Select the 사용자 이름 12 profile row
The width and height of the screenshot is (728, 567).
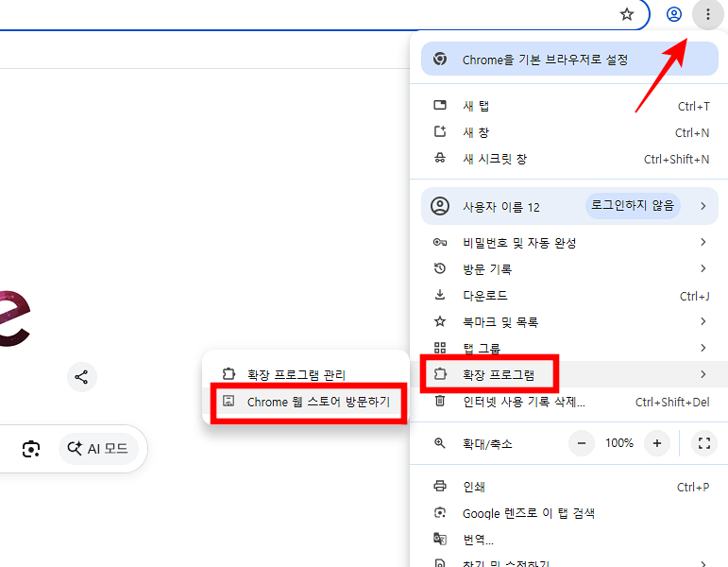(569, 206)
